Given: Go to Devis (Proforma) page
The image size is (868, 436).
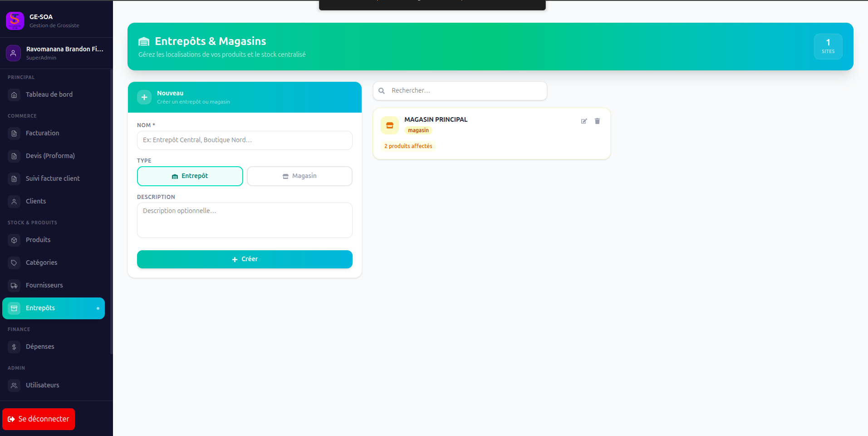Looking at the screenshot, I should pos(54,156).
